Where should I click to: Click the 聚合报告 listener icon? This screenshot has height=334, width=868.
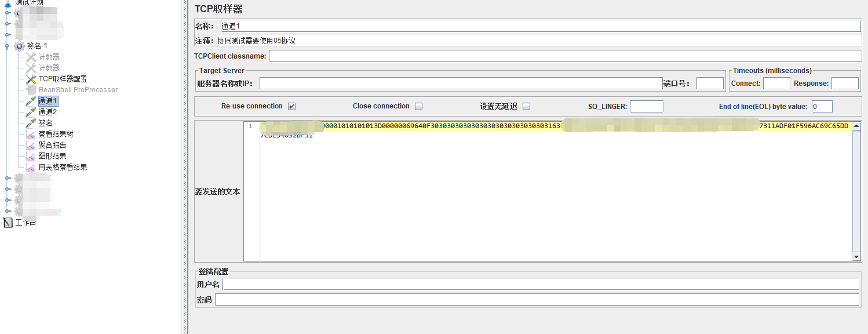click(31, 144)
